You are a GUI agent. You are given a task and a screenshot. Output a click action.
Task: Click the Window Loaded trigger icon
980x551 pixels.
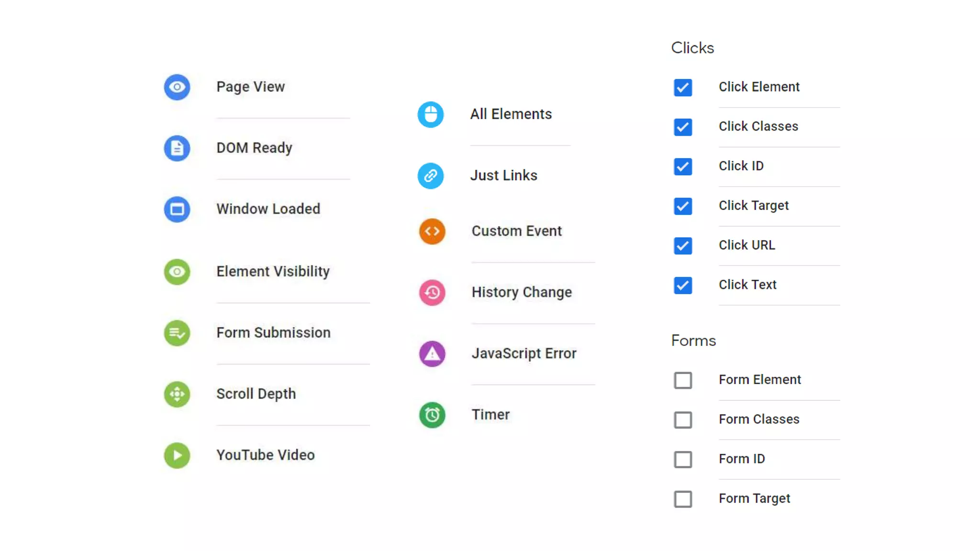click(177, 209)
